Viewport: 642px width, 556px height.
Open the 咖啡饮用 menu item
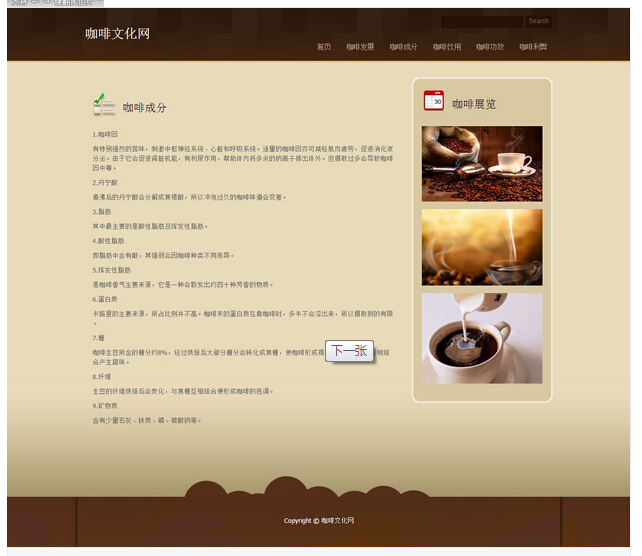(x=447, y=47)
